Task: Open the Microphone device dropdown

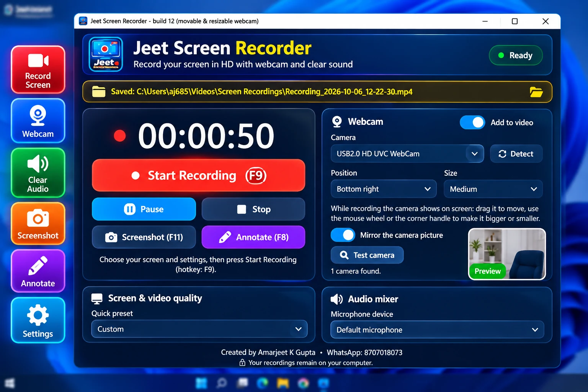Action: (437, 330)
